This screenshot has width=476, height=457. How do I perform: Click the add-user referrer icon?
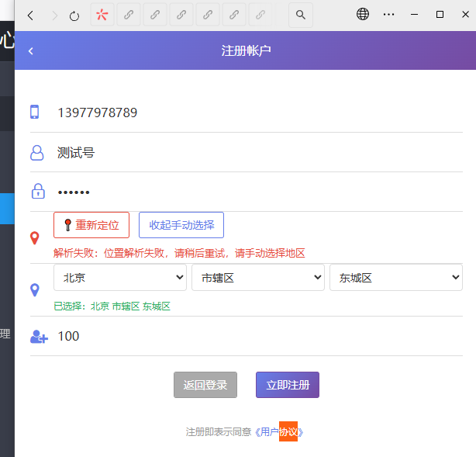(x=39, y=337)
